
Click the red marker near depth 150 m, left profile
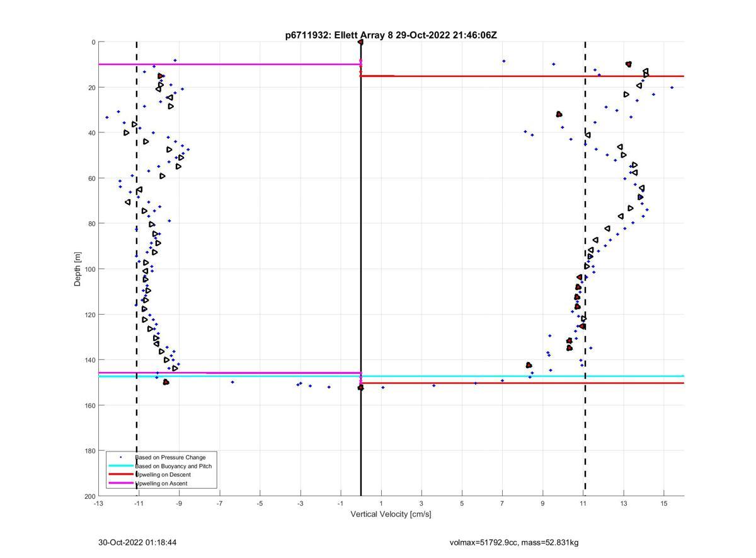166,382
